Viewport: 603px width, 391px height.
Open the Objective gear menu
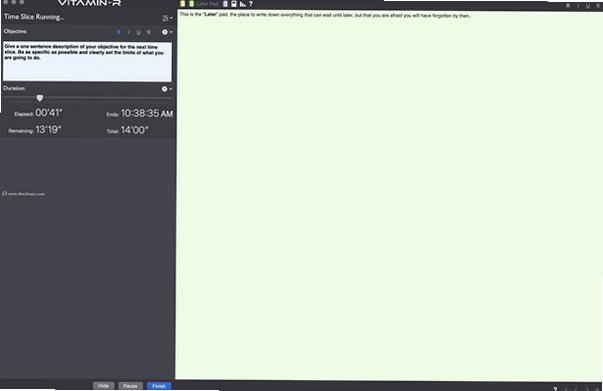[167, 32]
